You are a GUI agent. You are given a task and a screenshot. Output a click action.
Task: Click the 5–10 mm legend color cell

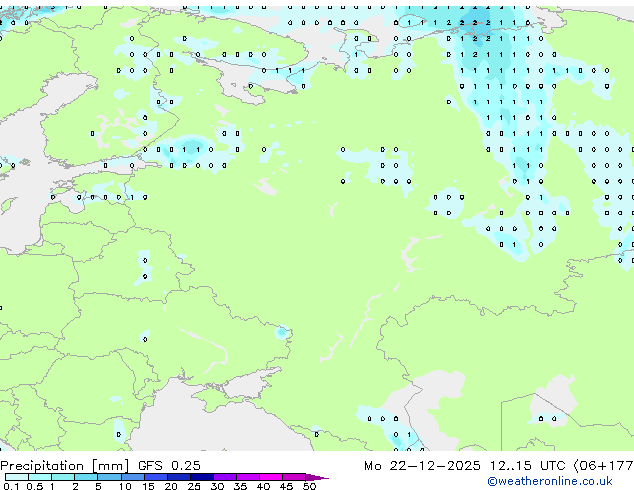pos(109,477)
